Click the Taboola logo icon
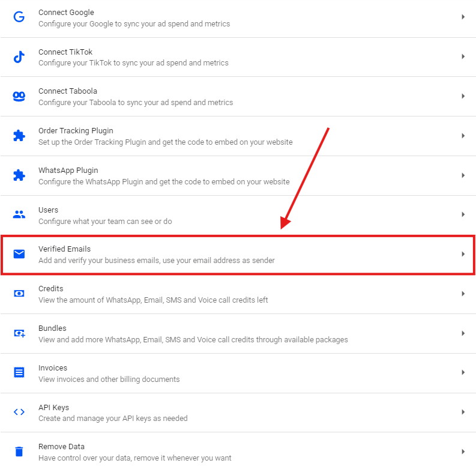 tap(19, 96)
